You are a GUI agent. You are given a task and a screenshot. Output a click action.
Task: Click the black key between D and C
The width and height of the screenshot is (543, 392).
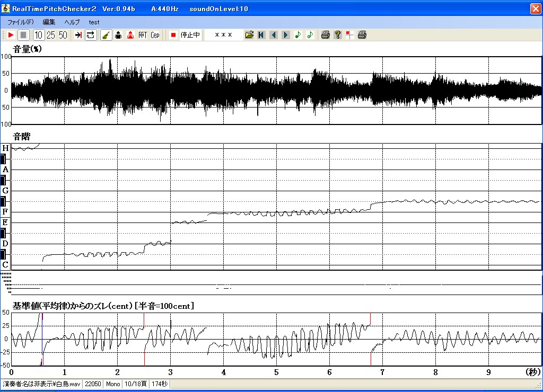pos(3,255)
